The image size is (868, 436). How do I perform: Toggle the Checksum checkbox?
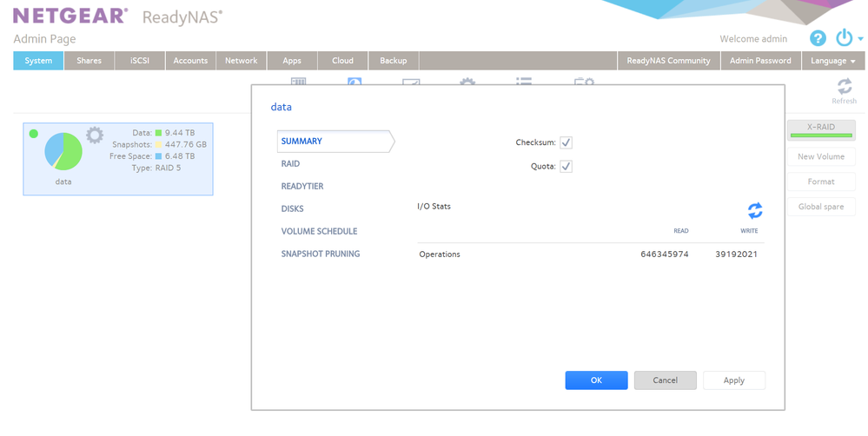point(566,142)
